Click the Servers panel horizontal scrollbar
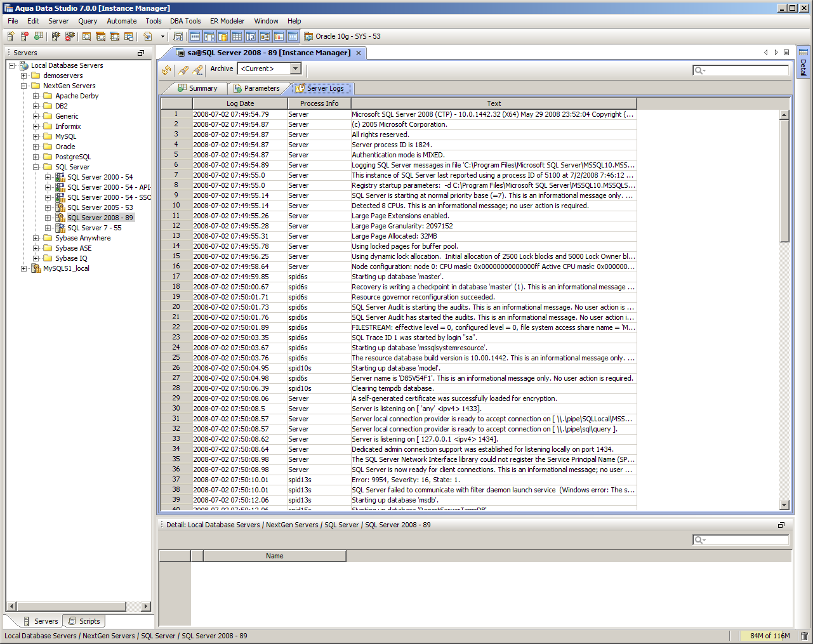 click(x=79, y=606)
